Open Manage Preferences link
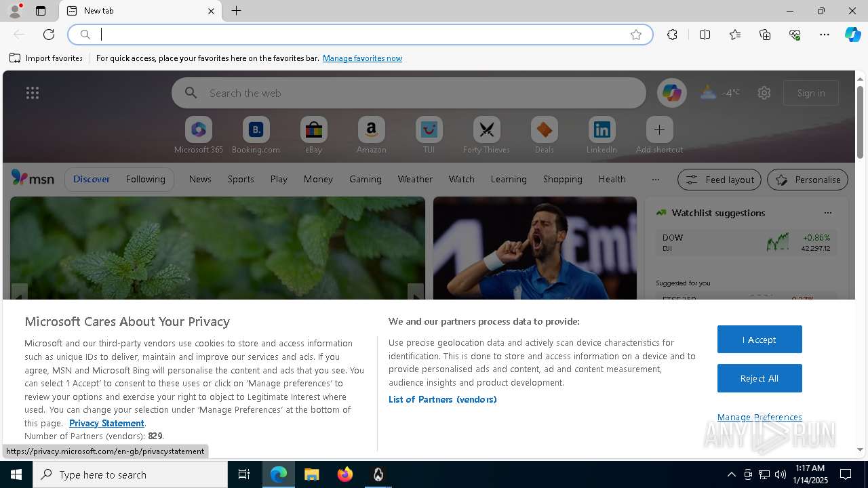 759,417
